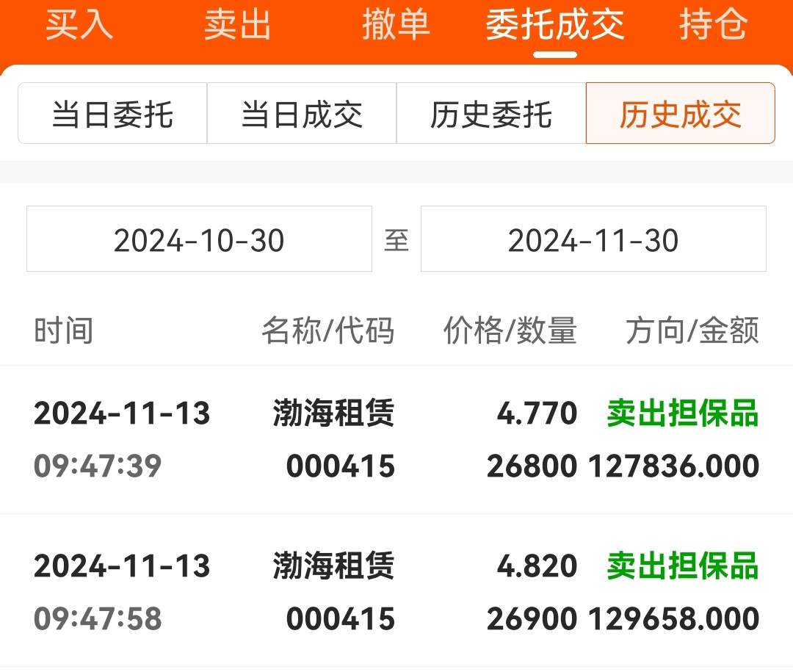Click price 4.820
793x672 pixels.
pos(537,566)
